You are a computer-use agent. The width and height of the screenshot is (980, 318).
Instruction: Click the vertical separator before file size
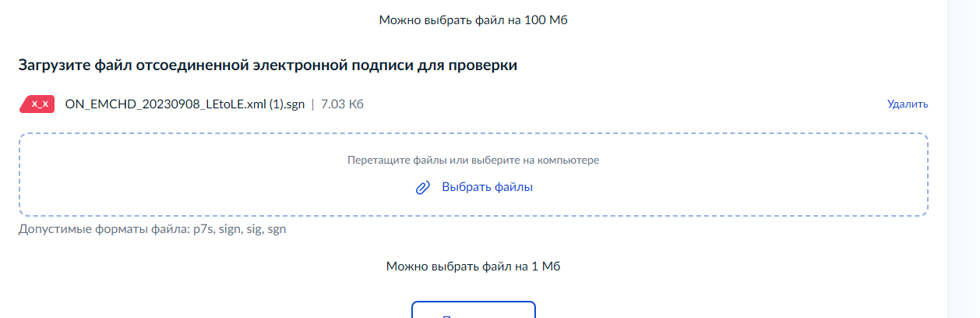(312, 104)
